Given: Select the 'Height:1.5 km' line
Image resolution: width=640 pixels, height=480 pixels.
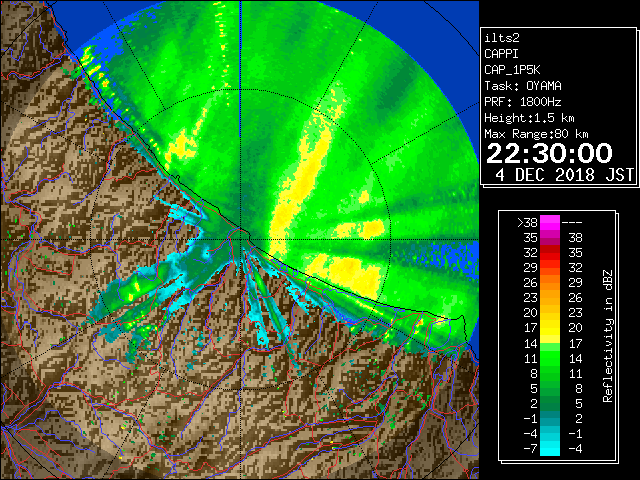Looking at the screenshot, I should [x=529, y=118].
